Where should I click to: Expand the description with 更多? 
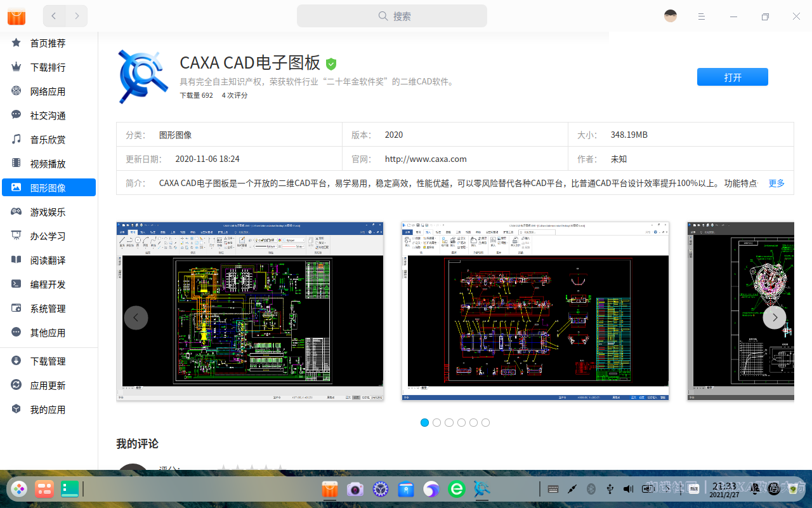tap(776, 184)
